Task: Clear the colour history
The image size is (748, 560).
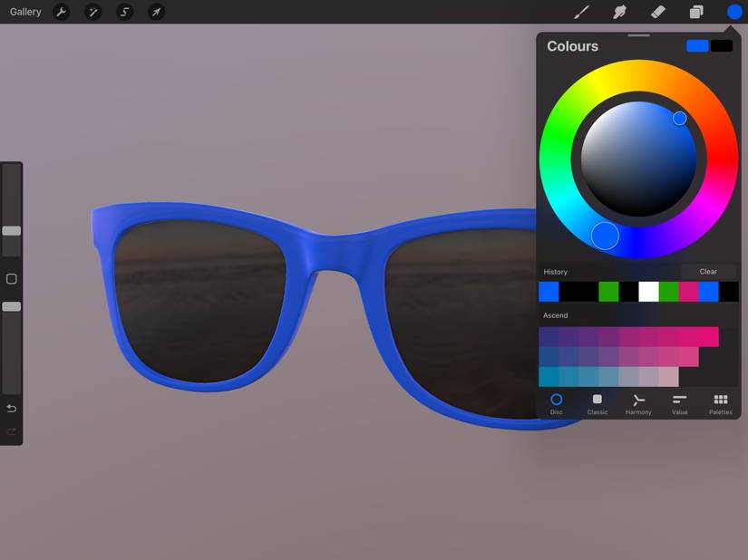Action: tap(708, 272)
